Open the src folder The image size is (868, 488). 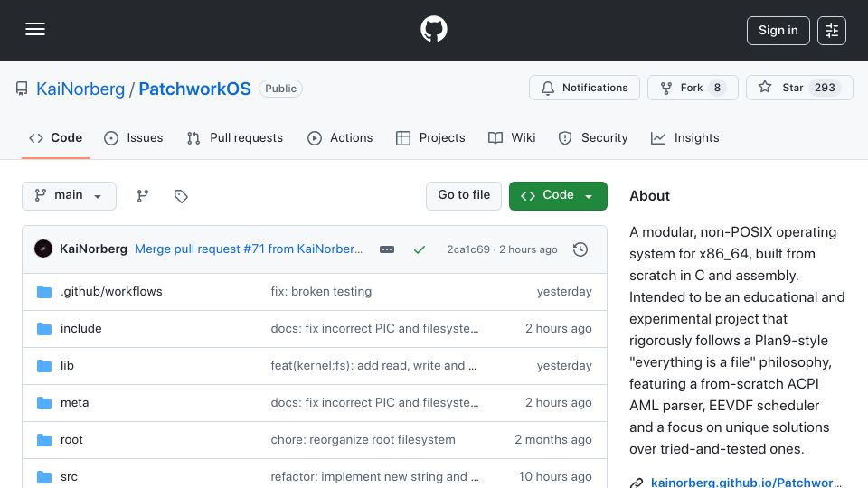[70, 477]
